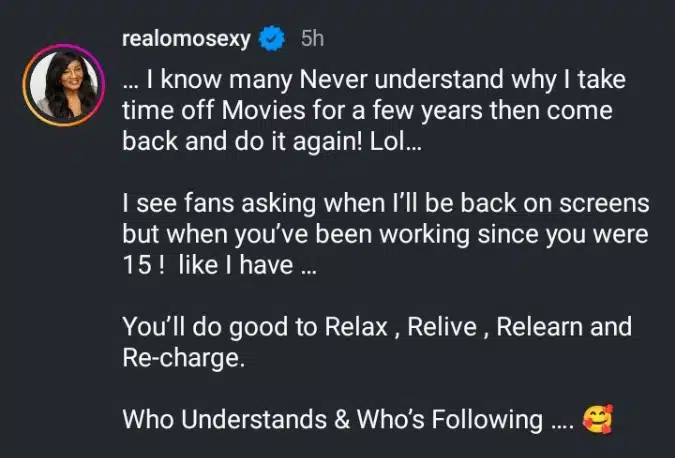Click the word "Re-charge."

(182, 356)
